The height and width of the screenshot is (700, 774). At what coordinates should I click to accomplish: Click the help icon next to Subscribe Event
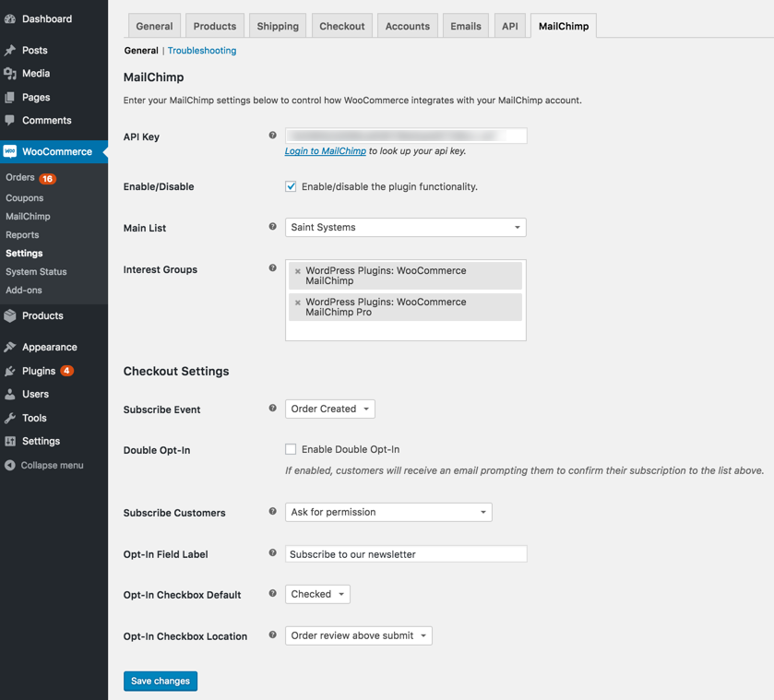pyautogui.click(x=272, y=409)
